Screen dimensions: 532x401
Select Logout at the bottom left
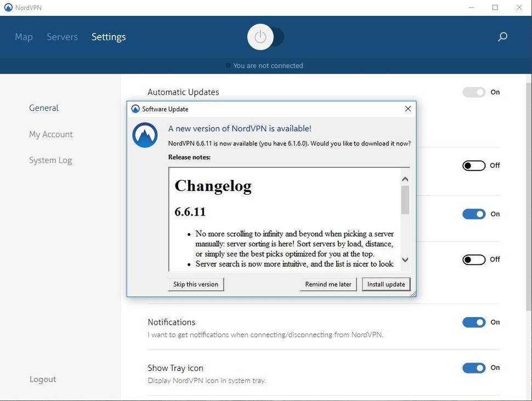pos(42,379)
